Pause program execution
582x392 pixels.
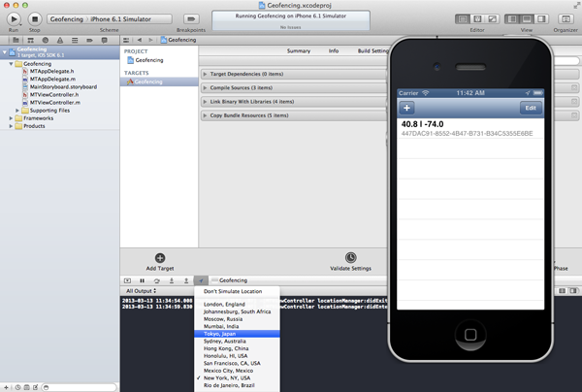tap(142, 280)
